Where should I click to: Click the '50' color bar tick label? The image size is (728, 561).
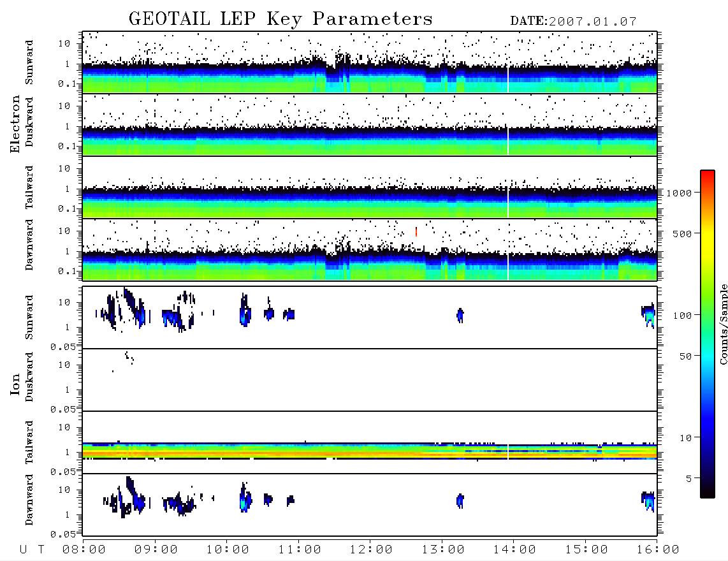685,356
